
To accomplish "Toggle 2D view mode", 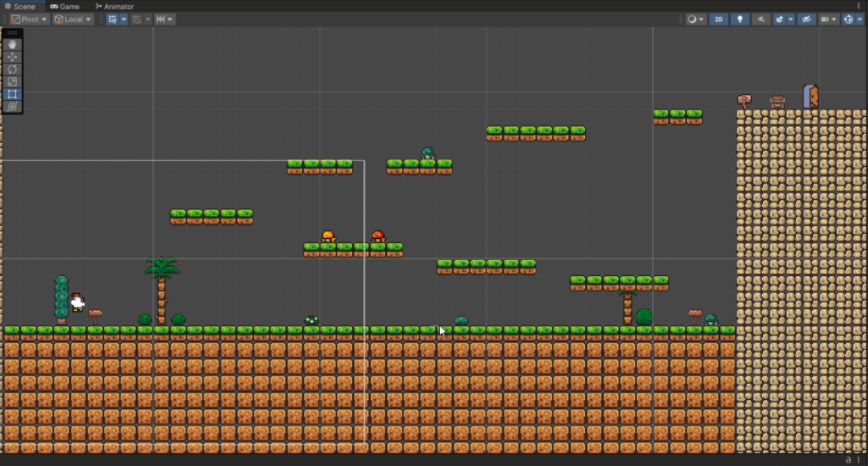I will tap(718, 19).
